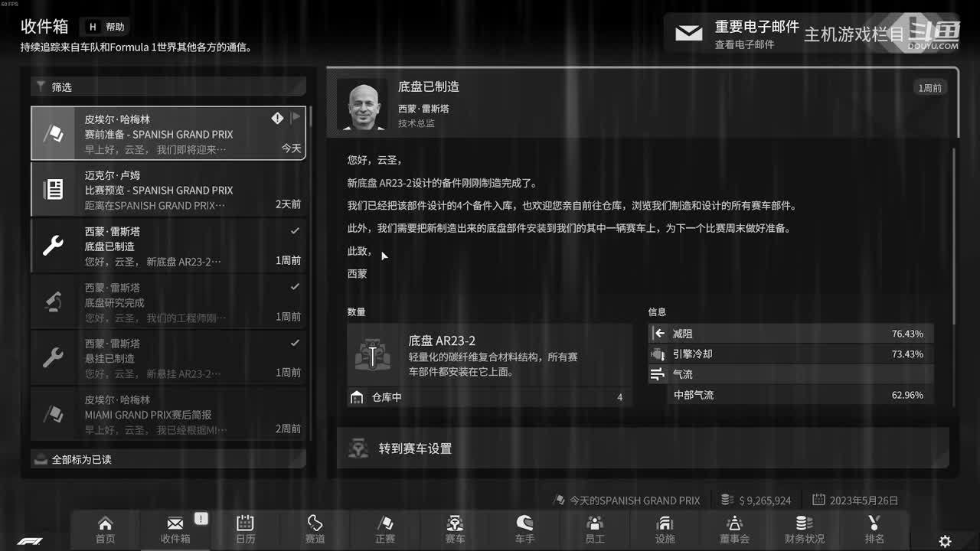
Task: Click the 信息 section label
Action: [x=657, y=312]
